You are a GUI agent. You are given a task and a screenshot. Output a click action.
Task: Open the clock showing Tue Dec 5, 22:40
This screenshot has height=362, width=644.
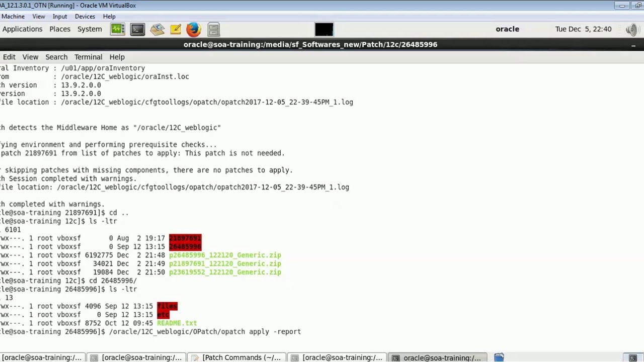(583, 29)
